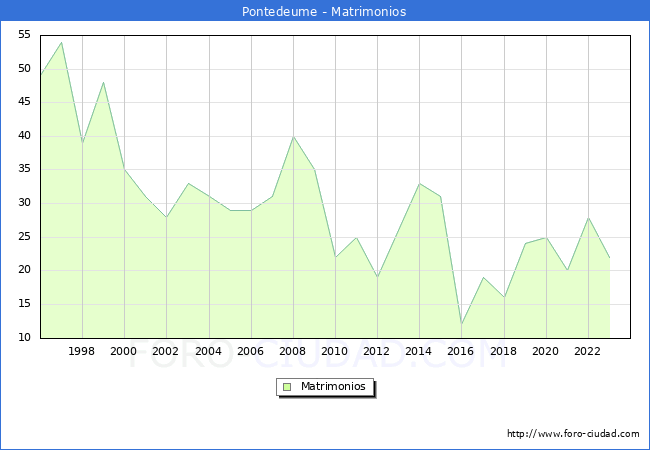Image resolution: width=650 pixels, height=450 pixels.
Task: Click the 30 y-axis value
Action: click(x=24, y=203)
